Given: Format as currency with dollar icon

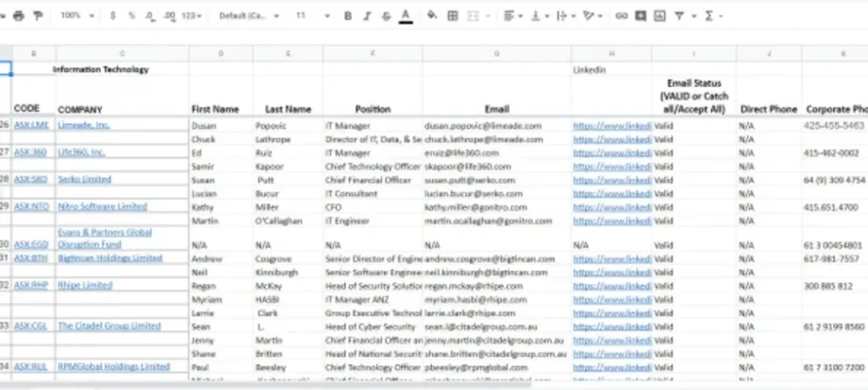Looking at the screenshot, I should [113, 16].
